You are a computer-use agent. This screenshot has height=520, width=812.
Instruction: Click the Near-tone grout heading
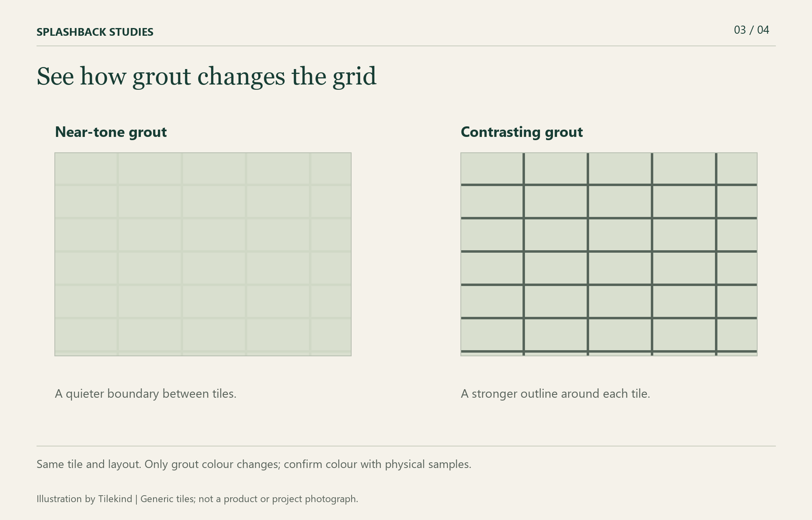coord(111,132)
